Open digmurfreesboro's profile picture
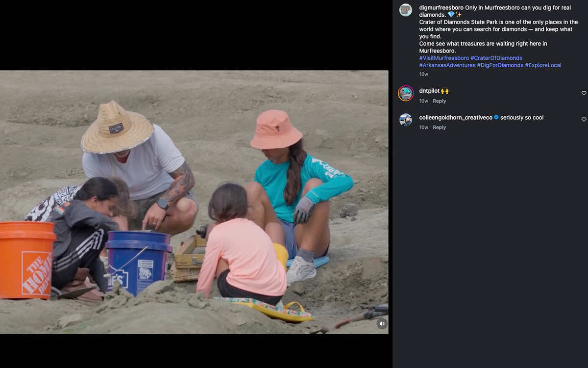 coord(406,10)
